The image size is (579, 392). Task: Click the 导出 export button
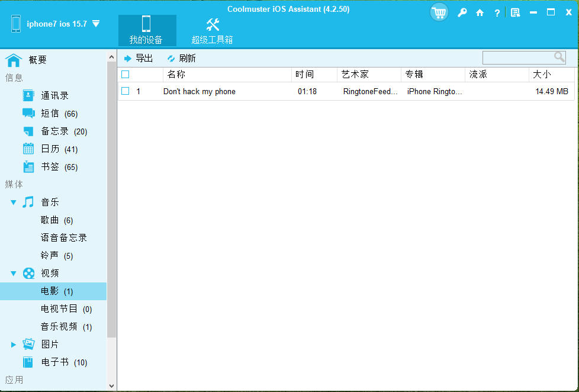139,59
